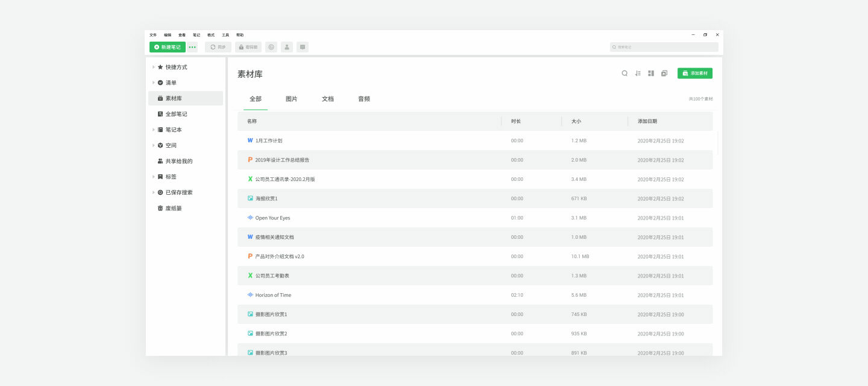
Task: Click audio waveform icon of Open Your Eyes
Action: coord(250,218)
